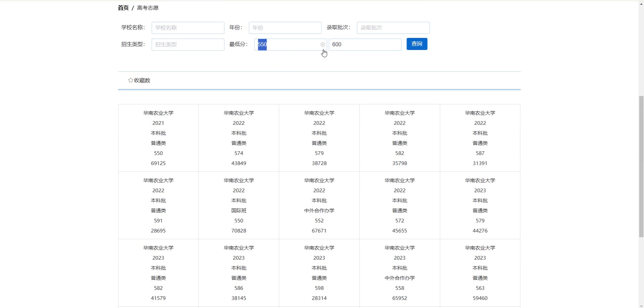Click the page's vertical scrollbar thumb
Image resolution: width=644 pixels, height=308 pixels.
(641, 167)
